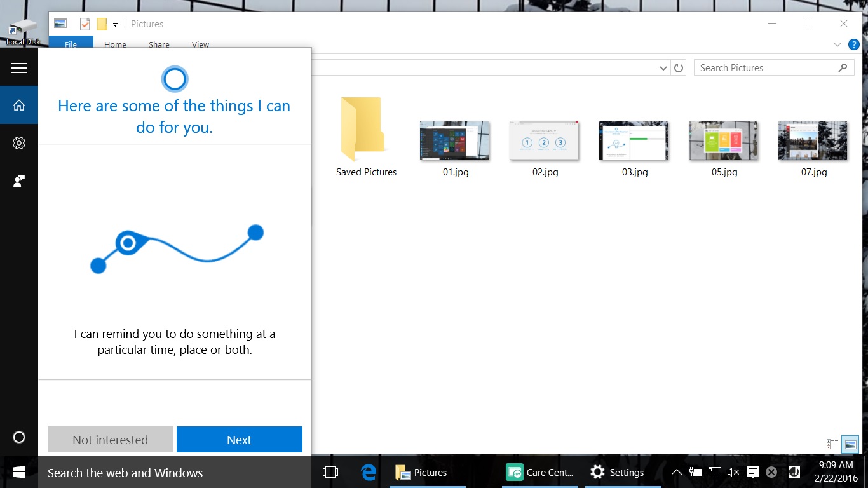The height and width of the screenshot is (488, 868).
Task: Click the Next button in Cortana
Action: point(240,440)
